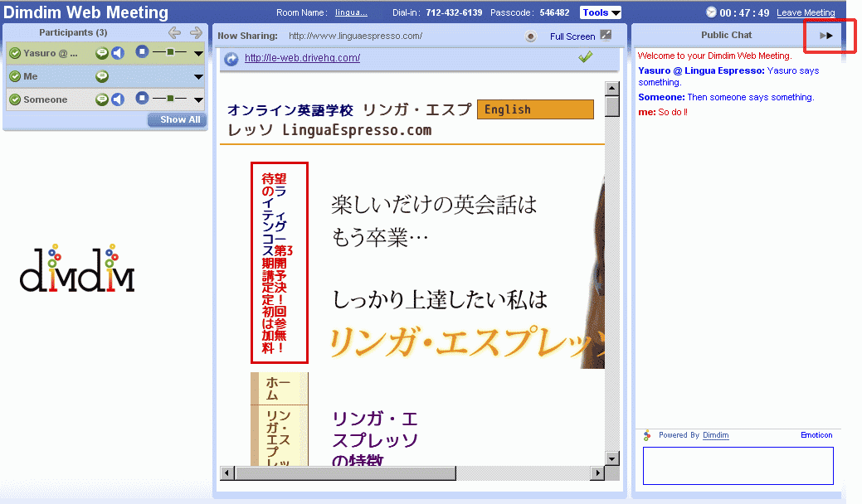Click the full screen monitor icon
The height and width of the screenshot is (504, 862).
point(606,35)
